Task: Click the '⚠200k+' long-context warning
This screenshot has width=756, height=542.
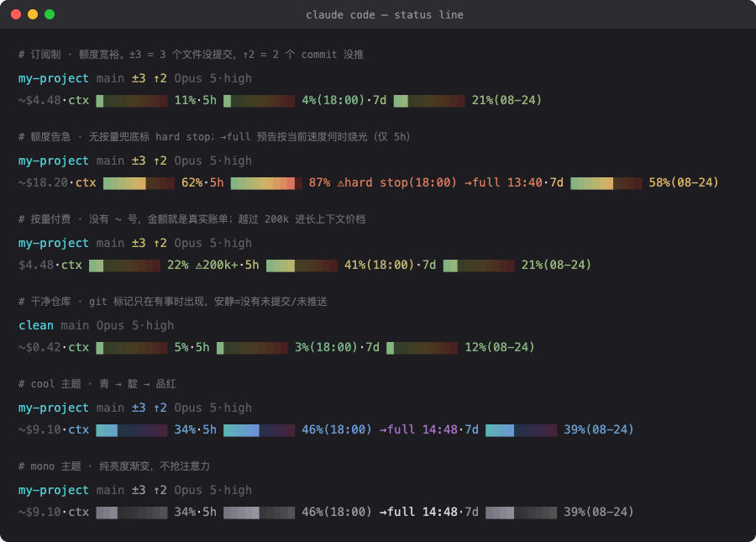Action: tap(217, 266)
